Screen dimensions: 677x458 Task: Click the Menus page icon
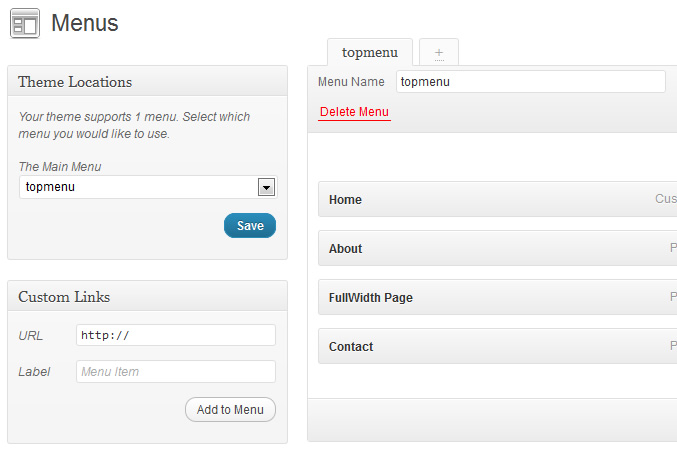pyautogui.click(x=25, y=23)
